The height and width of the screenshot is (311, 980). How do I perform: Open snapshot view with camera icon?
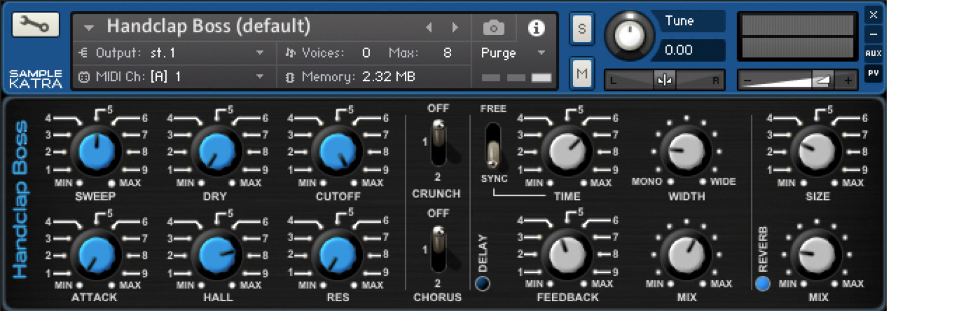coord(493,28)
